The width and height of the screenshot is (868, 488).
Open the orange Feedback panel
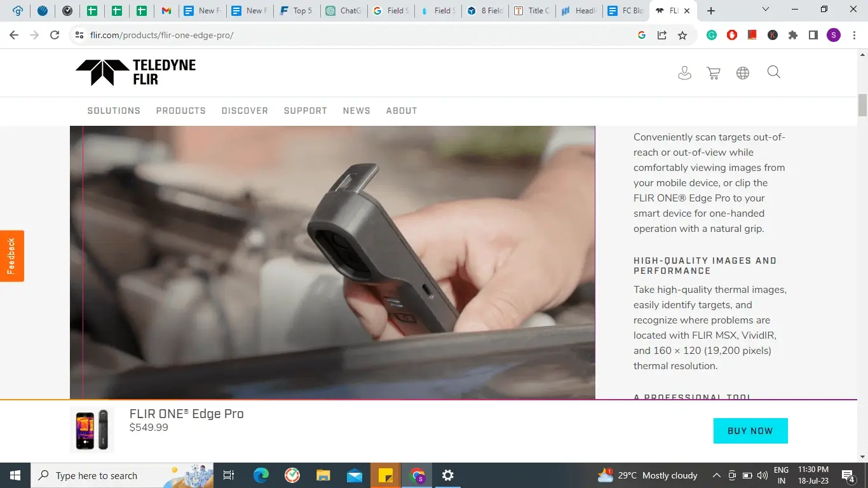pos(11,255)
